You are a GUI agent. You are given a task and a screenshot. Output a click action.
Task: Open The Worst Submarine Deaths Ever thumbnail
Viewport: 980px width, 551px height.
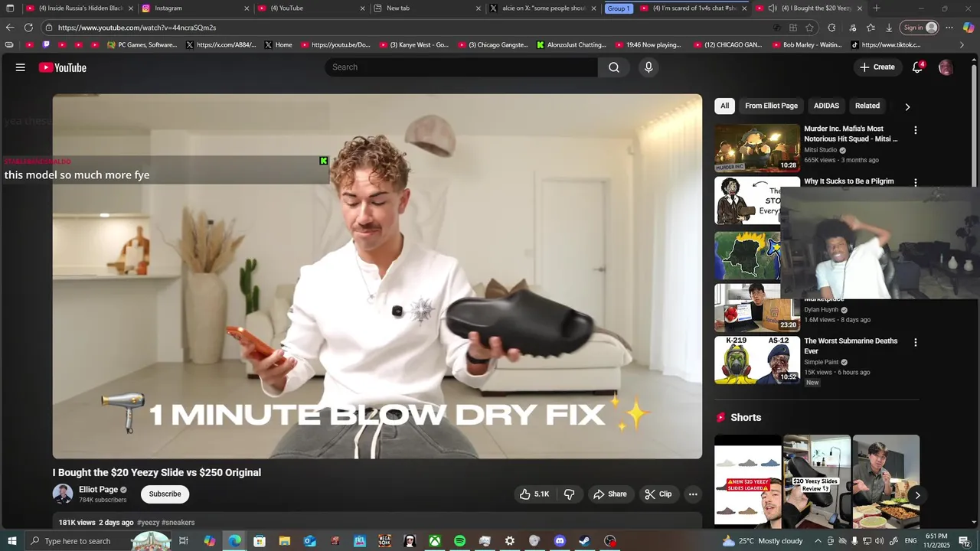(x=757, y=360)
